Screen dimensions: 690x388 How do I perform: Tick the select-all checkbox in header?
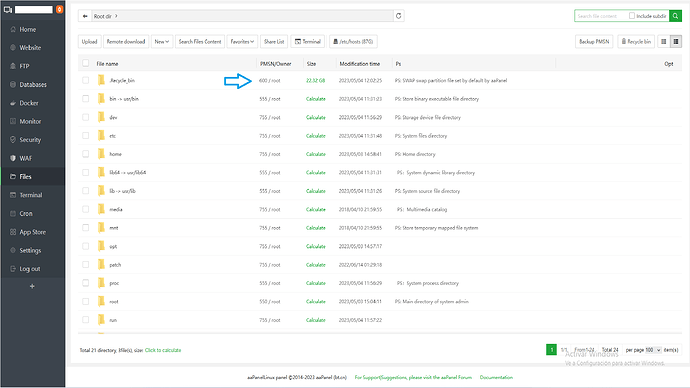[85, 63]
